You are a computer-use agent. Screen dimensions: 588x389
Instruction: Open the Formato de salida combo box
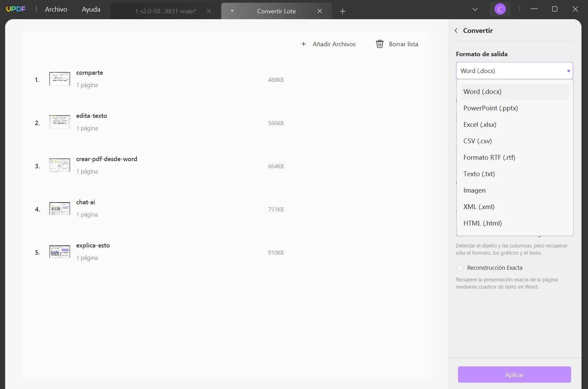514,71
